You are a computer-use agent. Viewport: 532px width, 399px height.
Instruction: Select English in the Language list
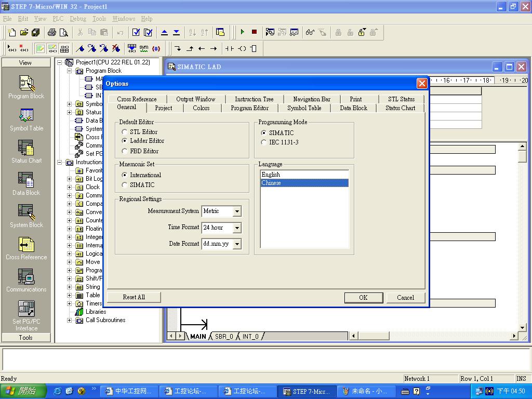[304, 175]
